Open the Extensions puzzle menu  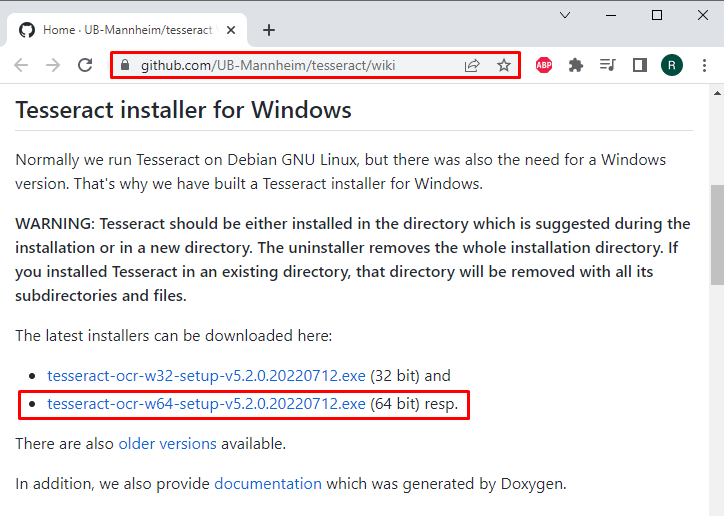[x=575, y=65]
